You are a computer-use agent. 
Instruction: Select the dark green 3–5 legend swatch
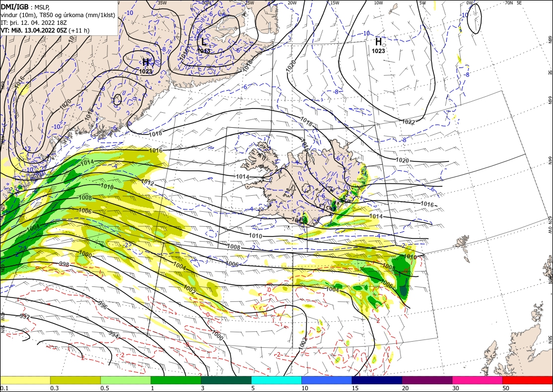[226, 380]
